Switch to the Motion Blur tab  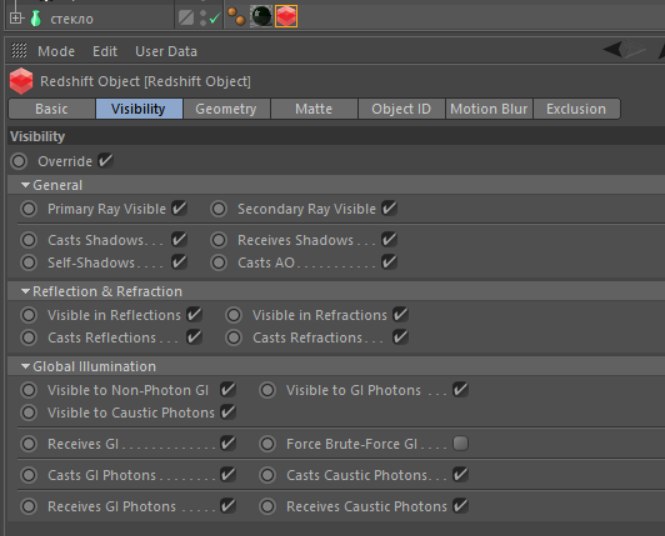click(x=489, y=109)
